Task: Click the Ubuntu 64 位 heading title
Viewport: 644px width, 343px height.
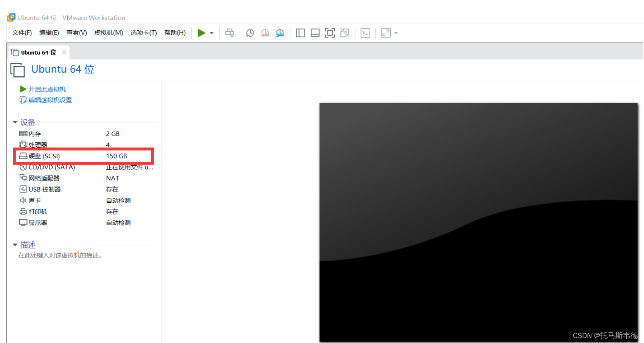Action: click(x=63, y=69)
